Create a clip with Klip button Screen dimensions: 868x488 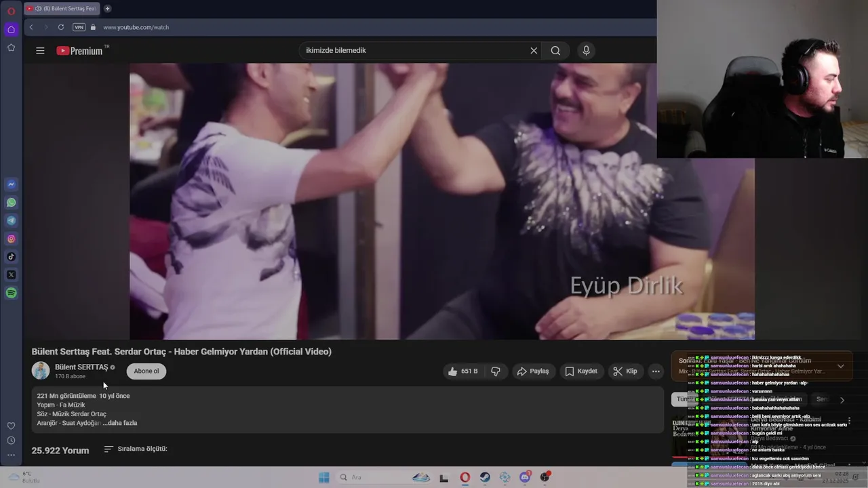tap(625, 371)
